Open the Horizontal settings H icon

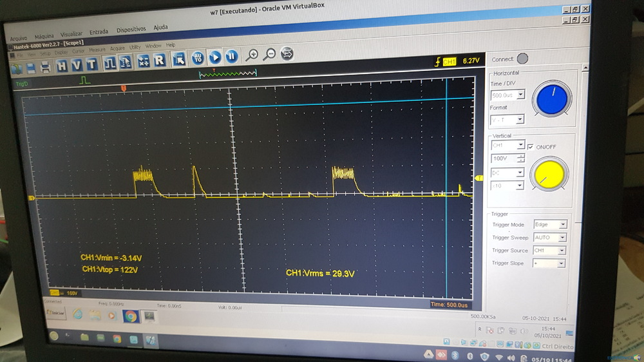point(62,66)
